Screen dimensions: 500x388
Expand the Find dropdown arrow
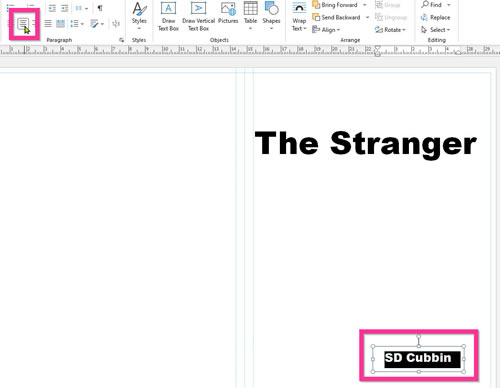tap(449, 5)
